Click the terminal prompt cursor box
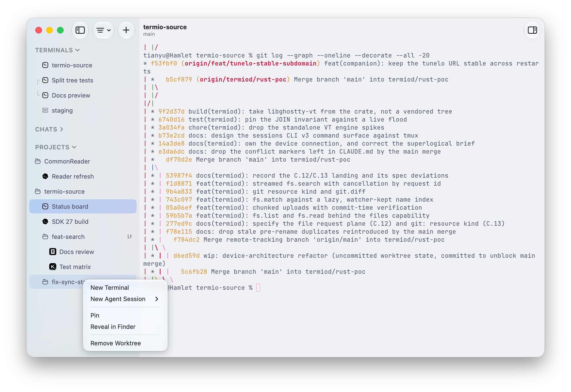The image size is (571, 392). [x=258, y=288]
